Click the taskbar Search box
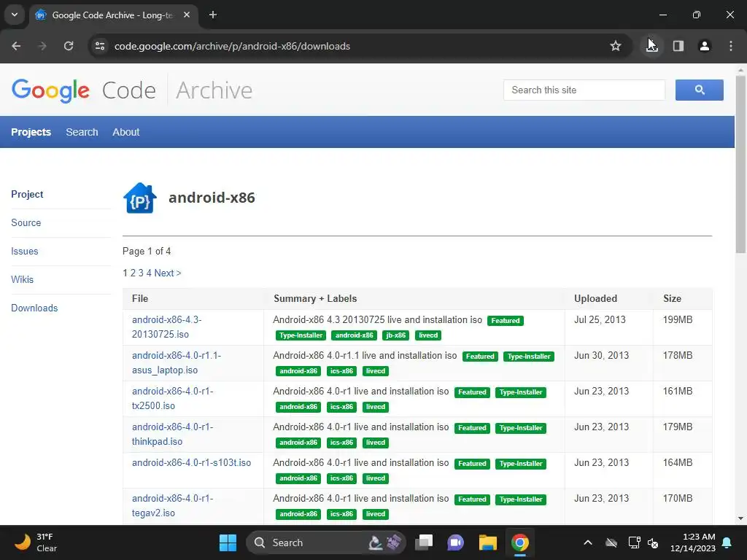The height and width of the screenshot is (560, 747). pos(326,542)
